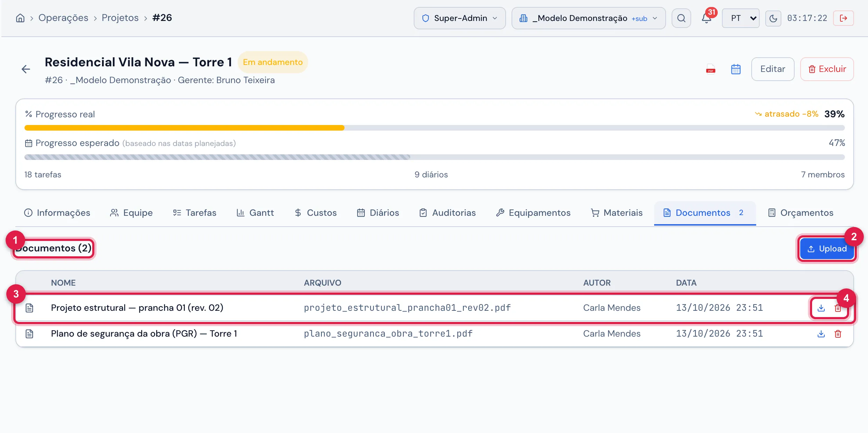Viewport: 868px width, 433px height.
Task: Switch to the Informações tab
Action: click(57, 213)
